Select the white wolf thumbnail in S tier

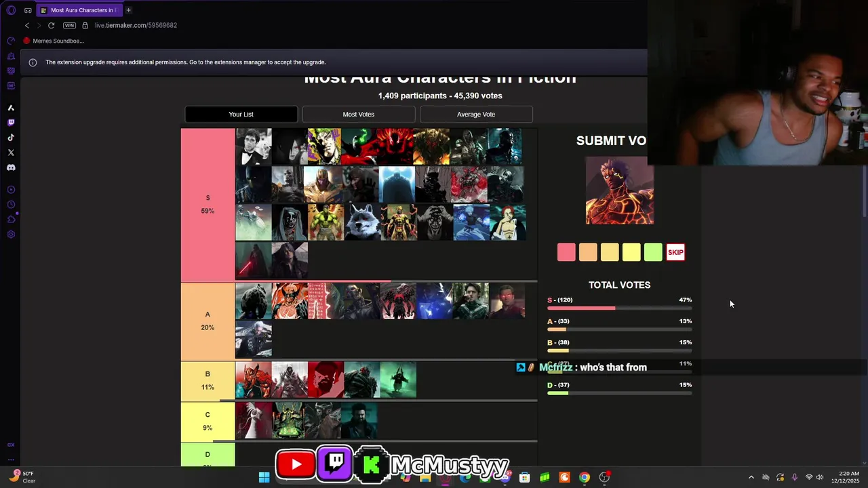tap(362, 222)
